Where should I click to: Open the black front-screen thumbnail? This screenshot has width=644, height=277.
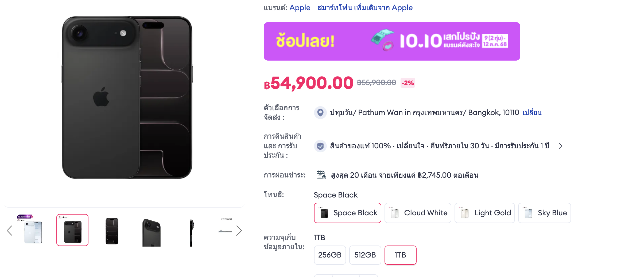click(x=112, y=231)
